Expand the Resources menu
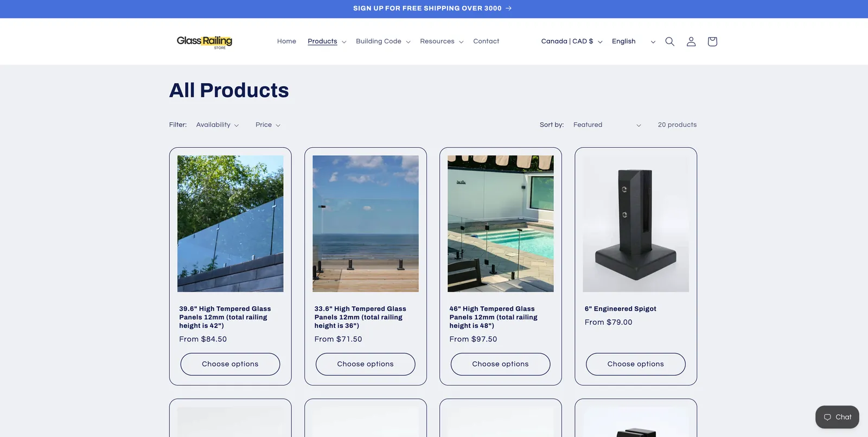 (442, 41)
